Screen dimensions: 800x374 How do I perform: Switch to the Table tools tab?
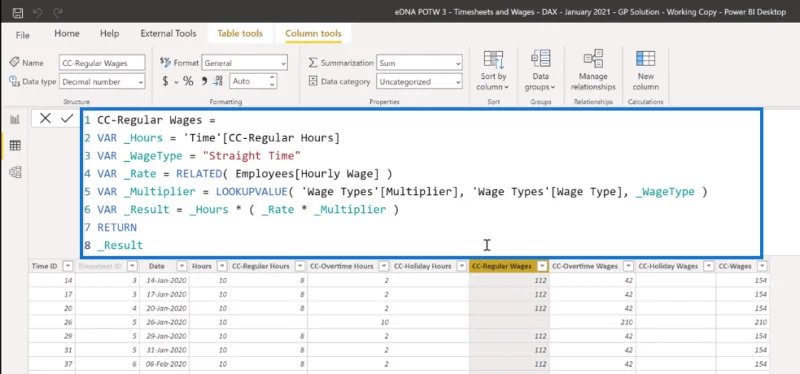[x=240, y=34]
